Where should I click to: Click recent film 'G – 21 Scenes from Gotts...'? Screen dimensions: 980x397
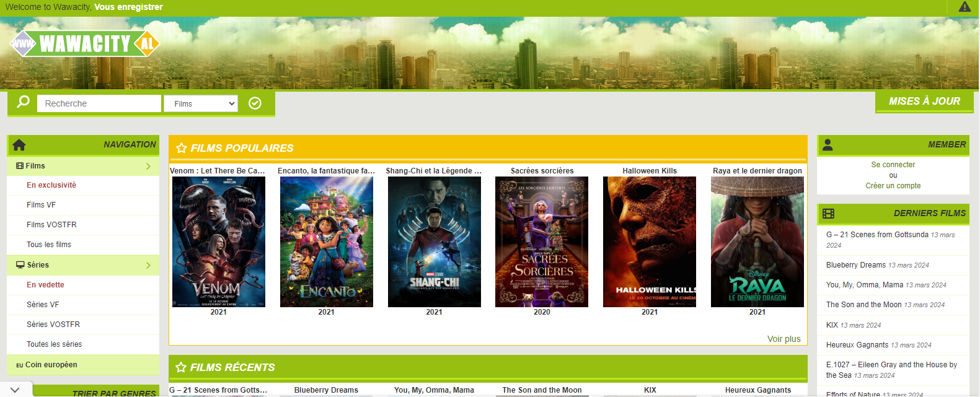218,390
